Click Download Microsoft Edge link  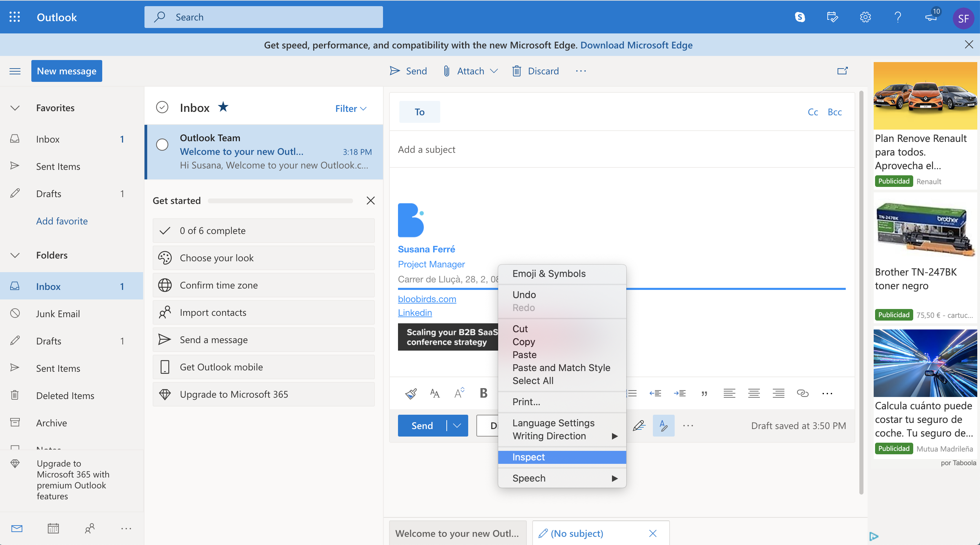636,45
